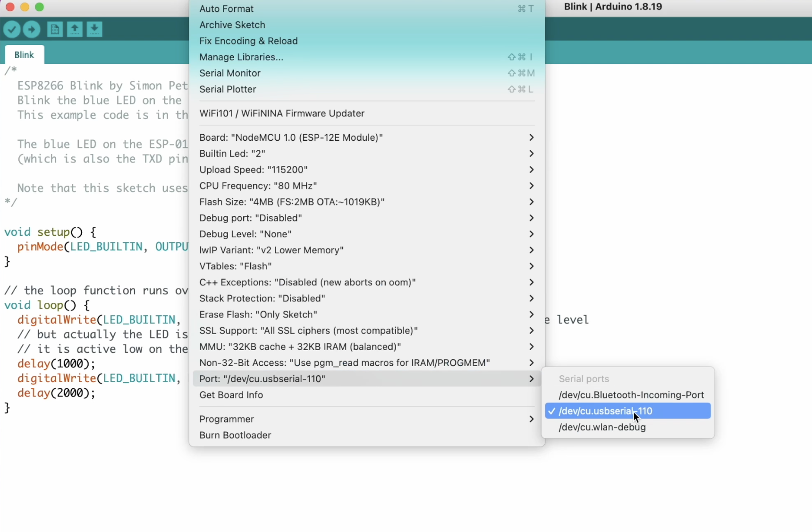The width and height of the screenshot is (812, 532).
Task: Expand the Board NodeMCU 1.0 submenu
Action: click(367, 137)
